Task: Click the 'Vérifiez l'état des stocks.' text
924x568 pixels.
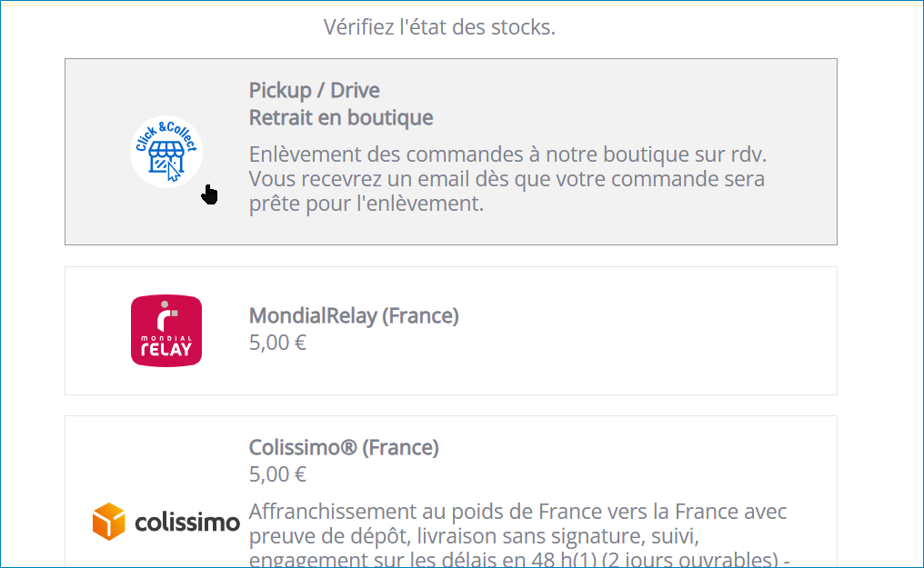Action: pyautogui.click(x=439, y=27)
